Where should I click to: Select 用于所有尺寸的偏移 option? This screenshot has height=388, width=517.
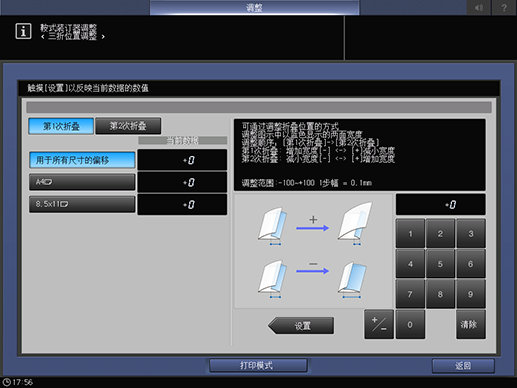click(x=82, y=160)
